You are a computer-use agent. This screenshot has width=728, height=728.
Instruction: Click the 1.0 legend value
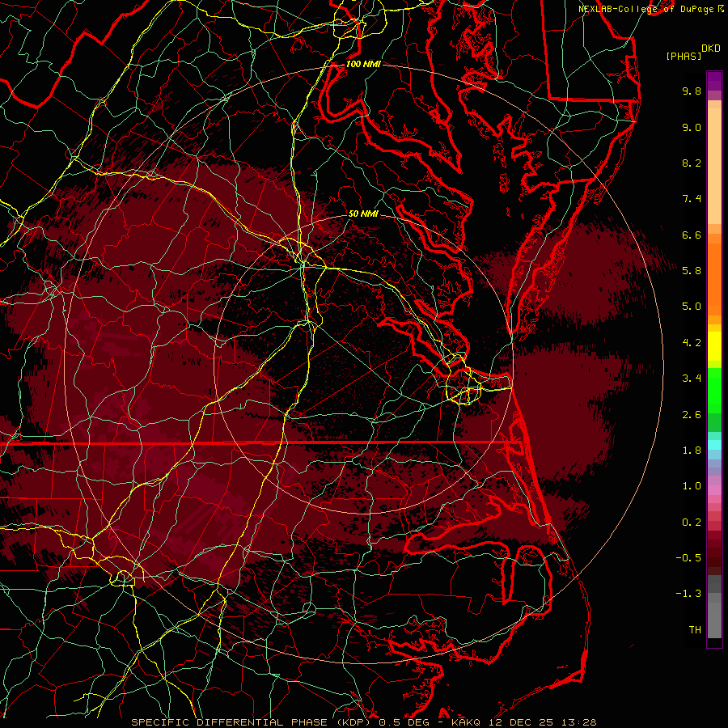pos(692,486)
